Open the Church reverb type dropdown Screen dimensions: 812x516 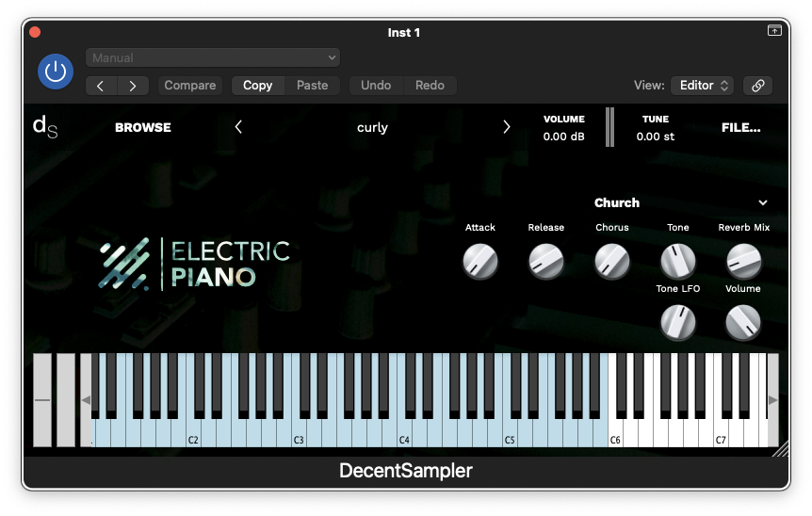pyautogui.click(x=680, y=202)
